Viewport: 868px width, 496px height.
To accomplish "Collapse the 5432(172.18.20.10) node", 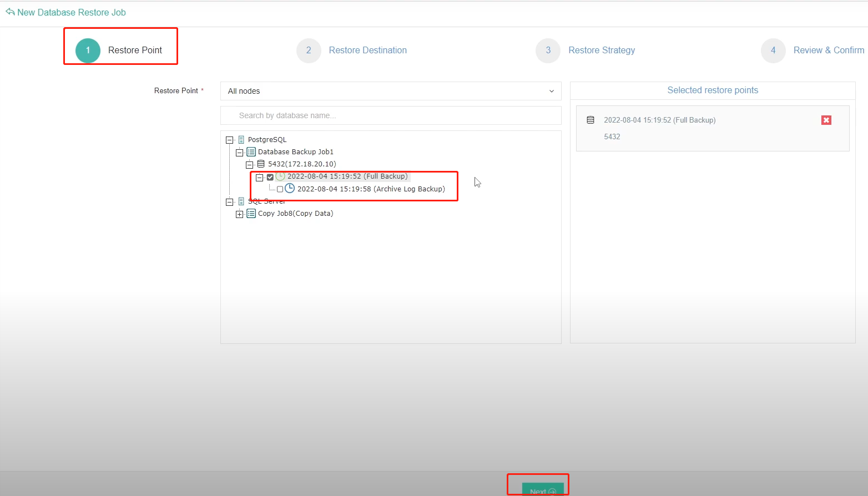I will click(249, 165).
